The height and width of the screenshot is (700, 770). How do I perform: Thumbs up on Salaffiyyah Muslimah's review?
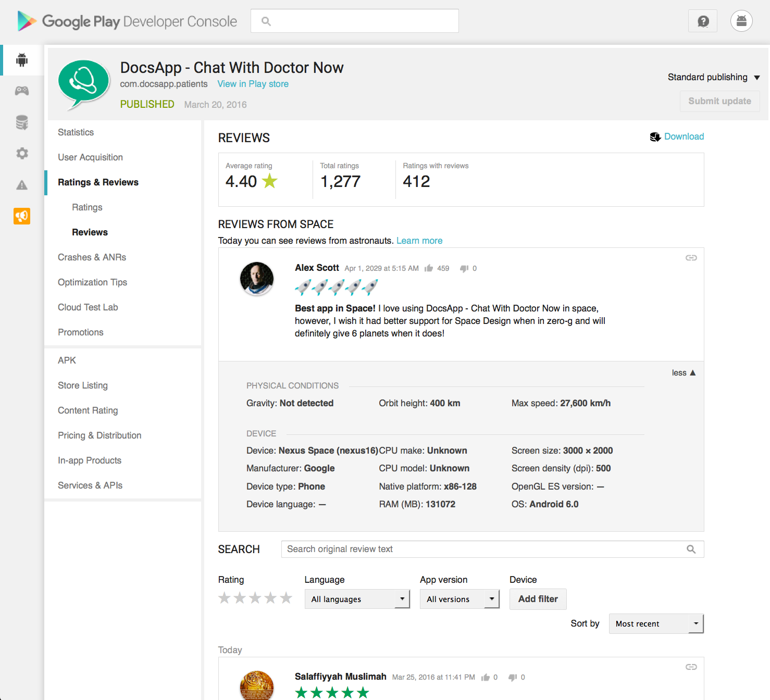click(x=486, y=677)
